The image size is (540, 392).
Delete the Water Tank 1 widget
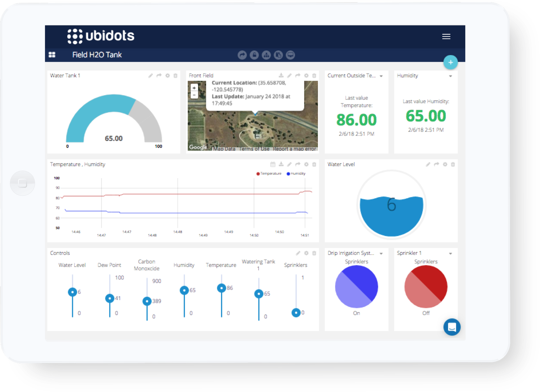175,76
